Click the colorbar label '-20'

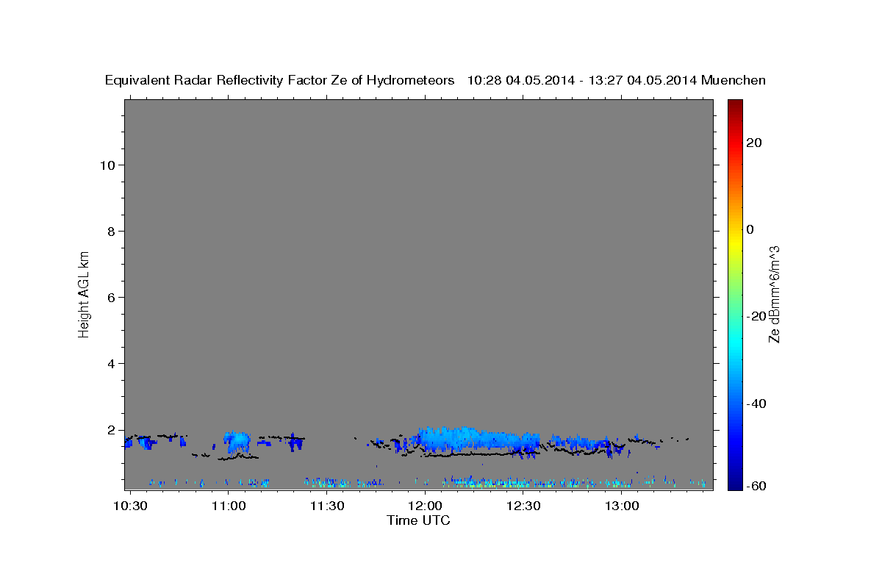tap(757, 316)
